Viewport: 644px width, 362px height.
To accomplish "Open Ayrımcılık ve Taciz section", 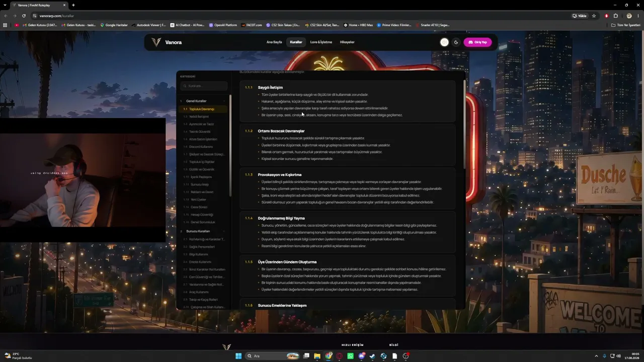I will coord(201,124).
